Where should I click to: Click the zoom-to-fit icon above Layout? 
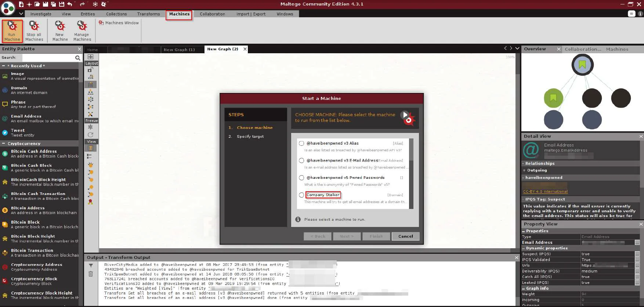(x=90, y=57)
